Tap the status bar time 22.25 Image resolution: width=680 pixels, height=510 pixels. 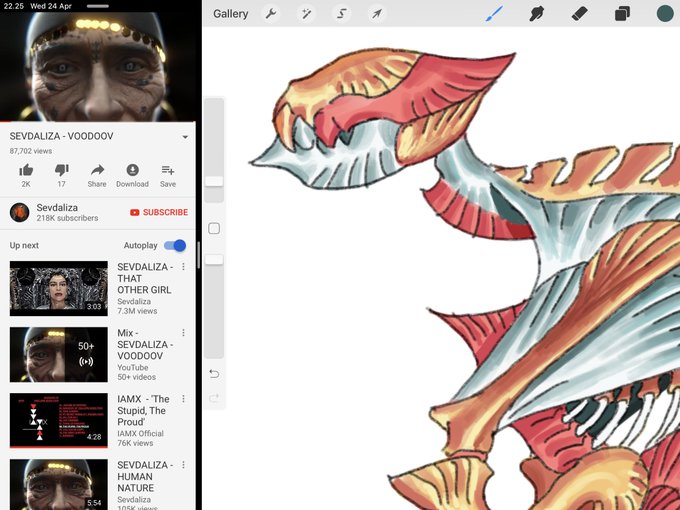point(13,6)
